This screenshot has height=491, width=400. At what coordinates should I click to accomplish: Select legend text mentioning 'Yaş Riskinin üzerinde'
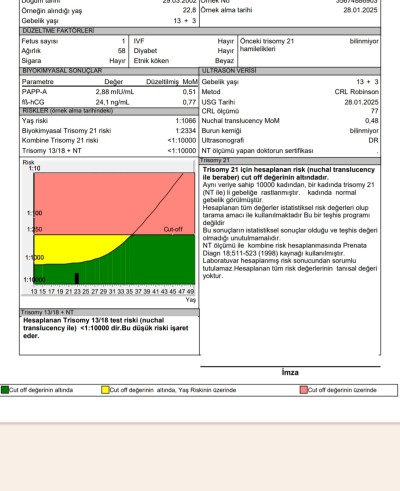coord(173,390)
